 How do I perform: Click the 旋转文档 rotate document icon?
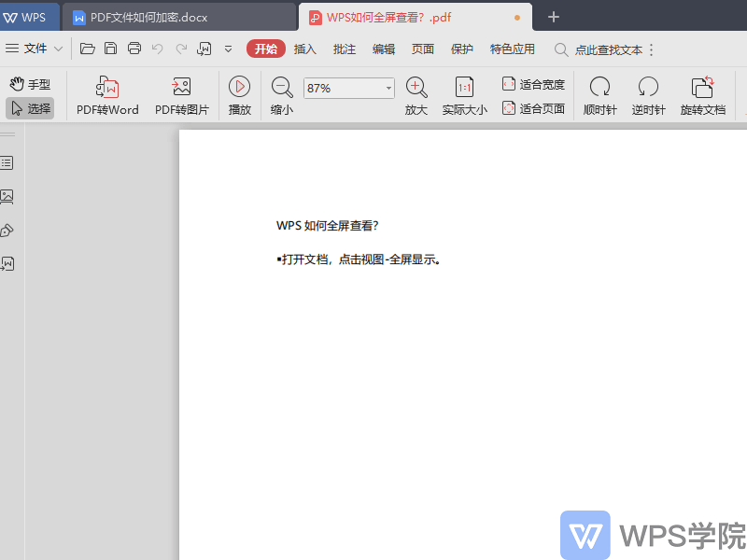702,88
